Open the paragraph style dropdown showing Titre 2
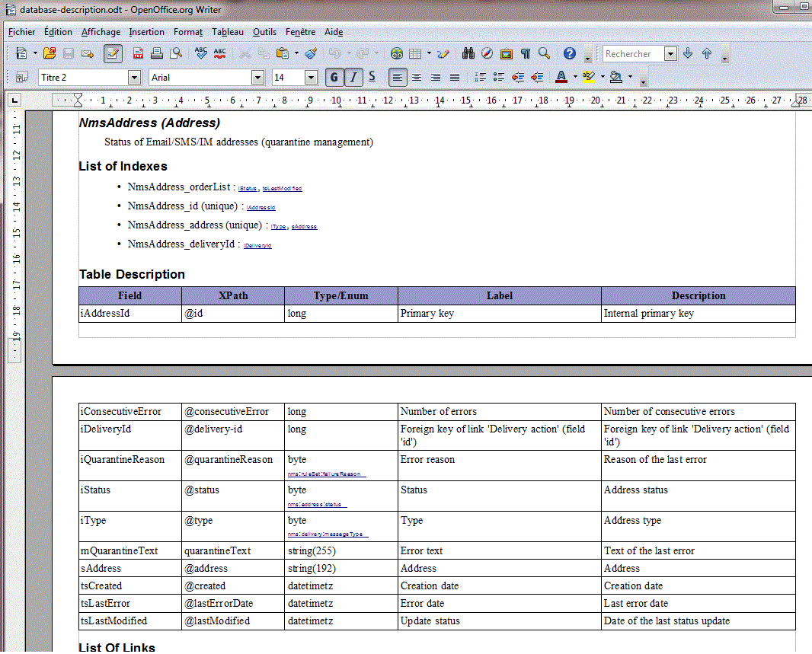This screenshot has height=654, width=812. pyautogui.click(x=134, y=77)
